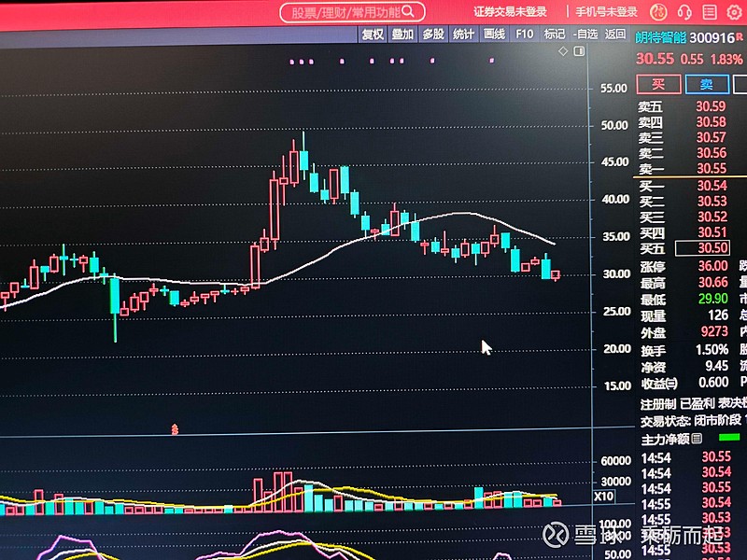Toggle 叠加 overlay mode
747x560 pixels.
(402, 35)
